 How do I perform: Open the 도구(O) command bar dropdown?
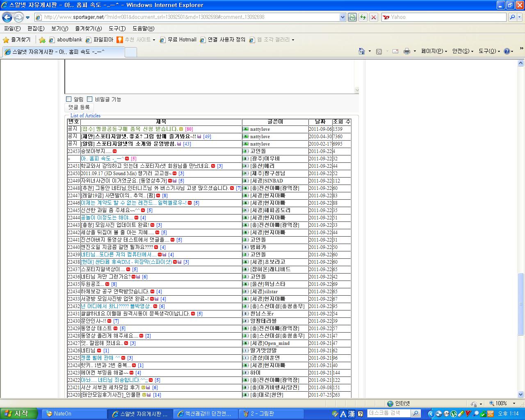pos(490,51)
